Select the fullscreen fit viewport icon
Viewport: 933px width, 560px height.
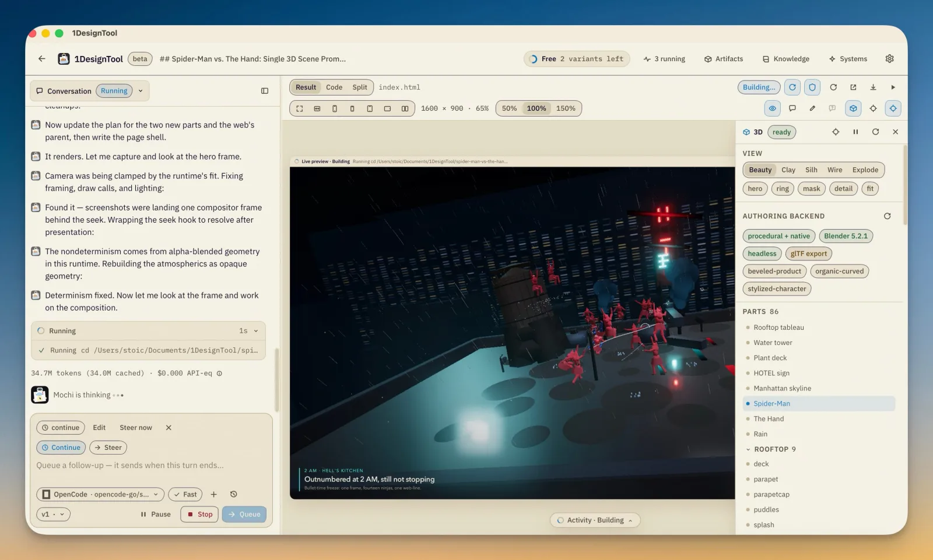[300, 108]
